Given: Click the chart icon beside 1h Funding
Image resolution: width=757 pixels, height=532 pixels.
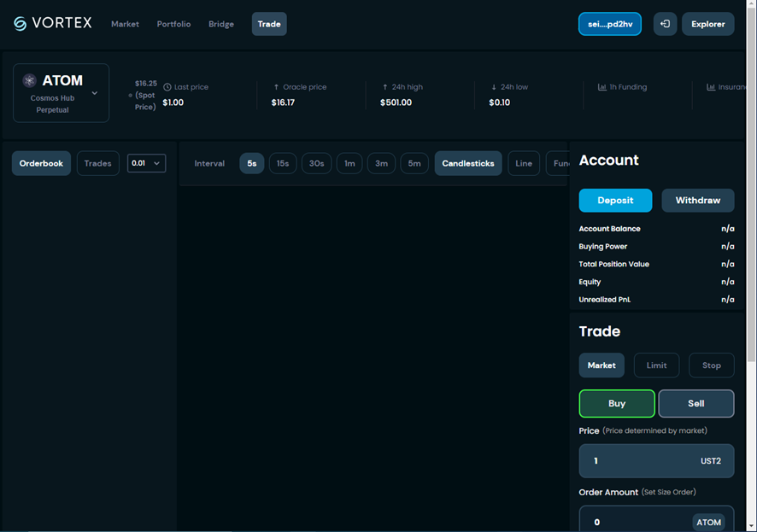Looking at the screenshot, I should click(x=602, y=87).
